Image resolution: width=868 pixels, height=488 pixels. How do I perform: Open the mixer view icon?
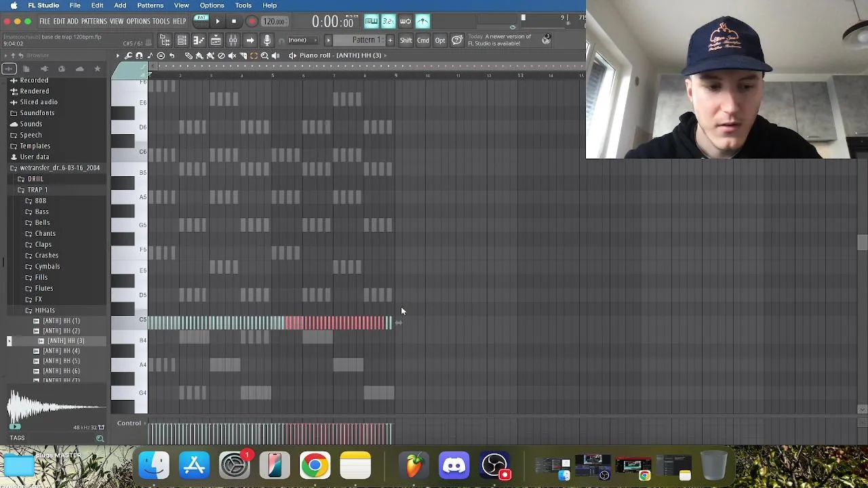[x=233, y=41]
